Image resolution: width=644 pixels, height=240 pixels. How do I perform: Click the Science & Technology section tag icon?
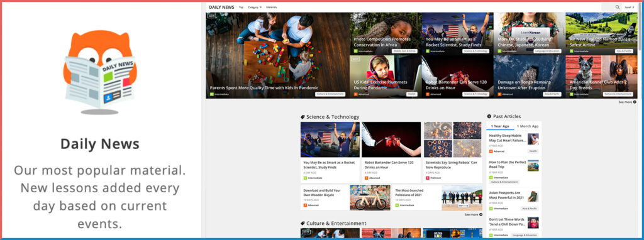303,117
